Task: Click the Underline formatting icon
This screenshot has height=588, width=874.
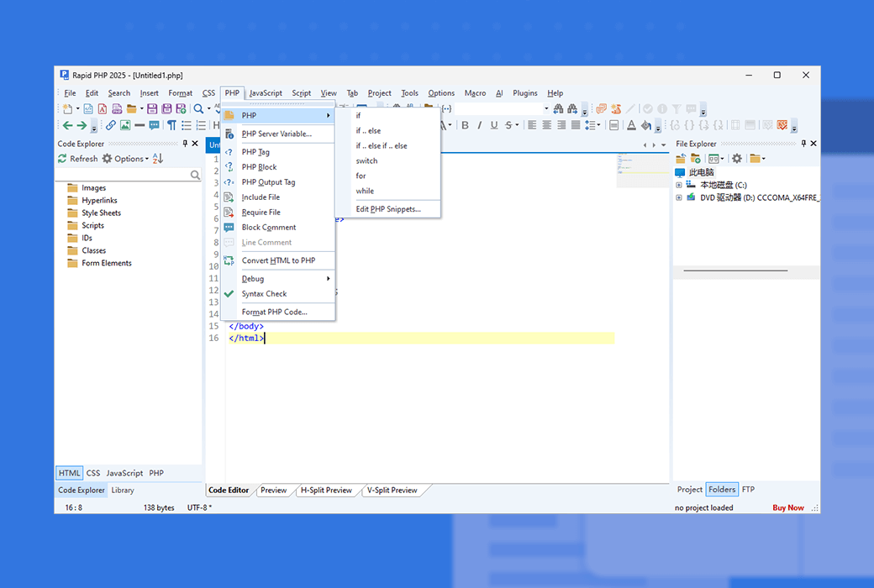Action: click(494, 125)
